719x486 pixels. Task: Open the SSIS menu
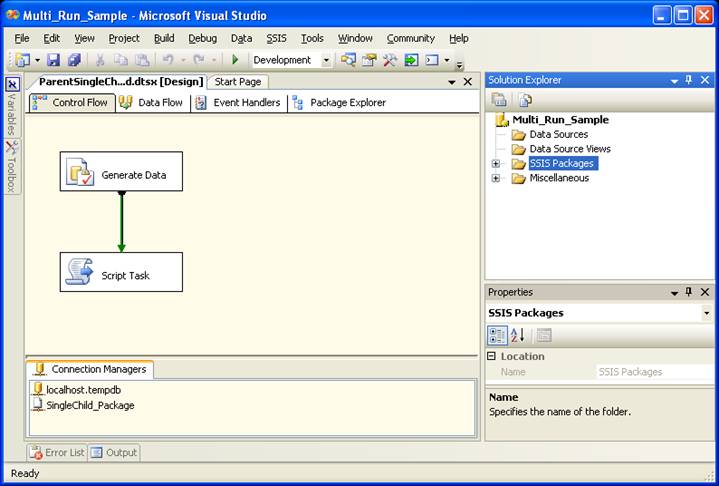click(277, 39)
